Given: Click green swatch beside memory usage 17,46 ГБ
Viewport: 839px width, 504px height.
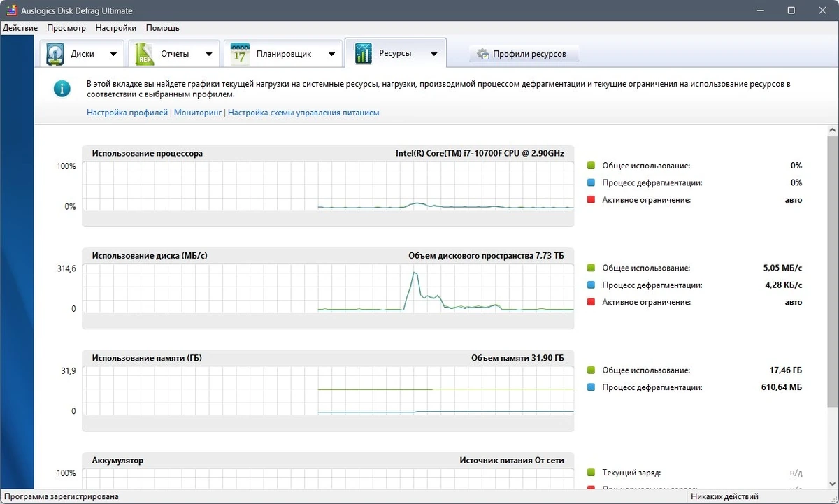Looking at the screenshot, I should [x=591, y=370].
